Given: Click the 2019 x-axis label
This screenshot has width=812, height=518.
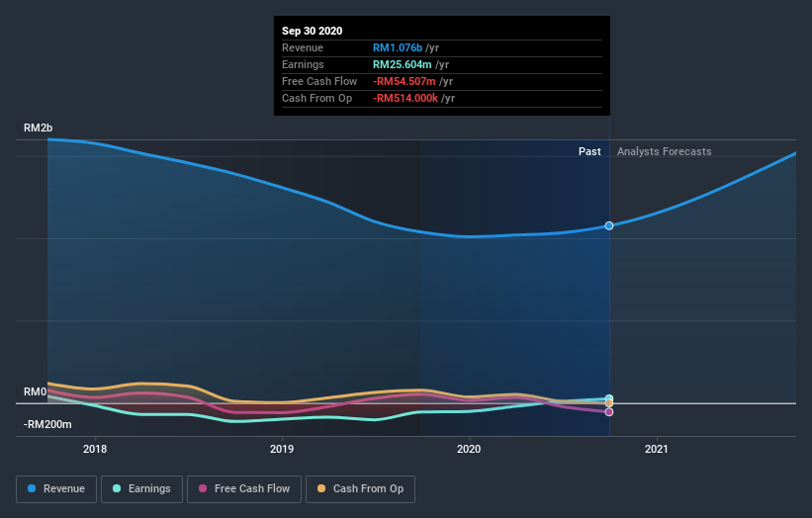Looking at the screenshot, I should coord(282,449).
